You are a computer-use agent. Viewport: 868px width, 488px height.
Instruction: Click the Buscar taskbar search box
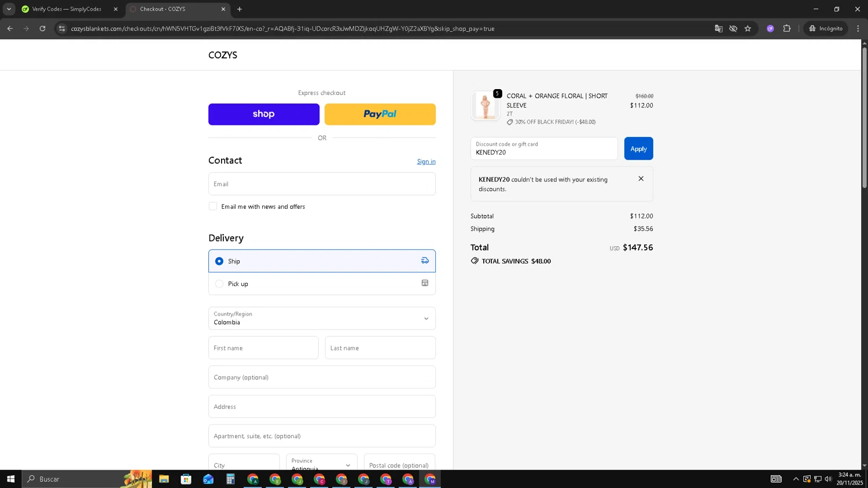87,479
